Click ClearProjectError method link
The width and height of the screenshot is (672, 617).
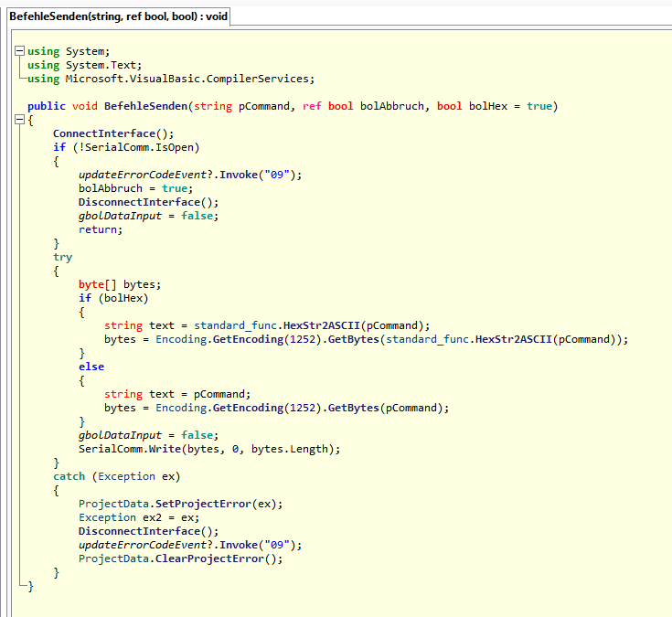209,558
